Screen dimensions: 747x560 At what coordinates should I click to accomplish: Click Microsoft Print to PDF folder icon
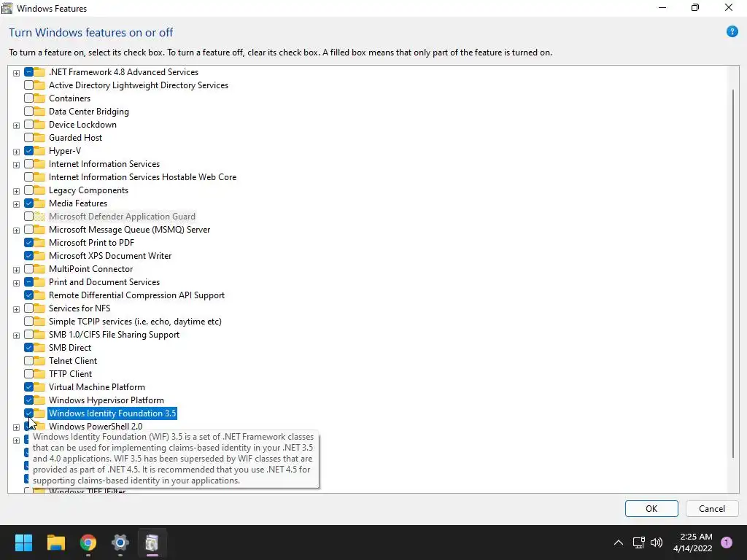39,243
